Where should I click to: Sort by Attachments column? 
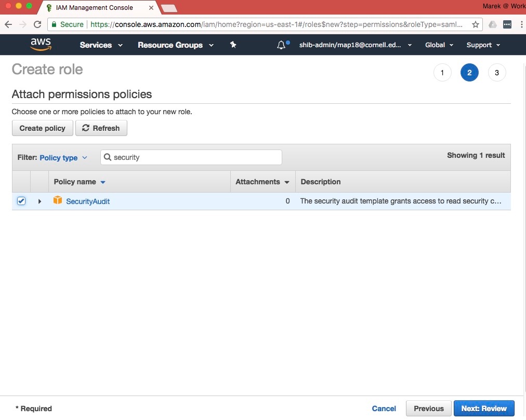point(262,182)
